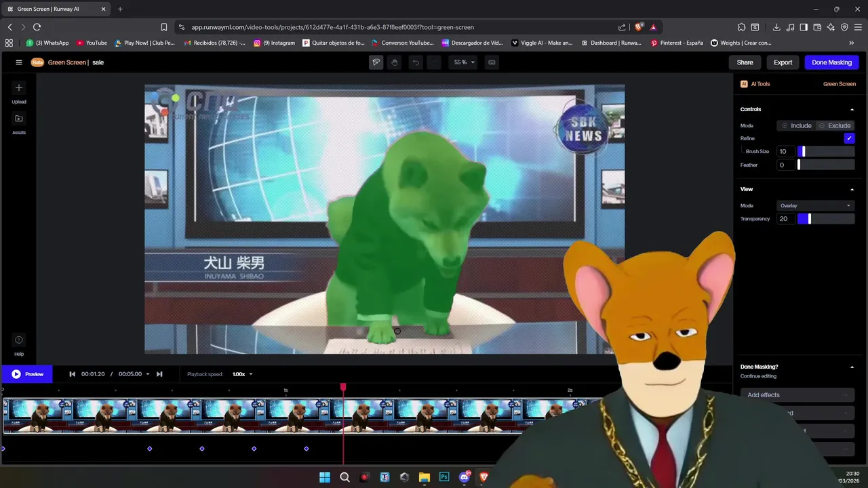
Task: Collapse the Controls section
Action: click(852, 109)
